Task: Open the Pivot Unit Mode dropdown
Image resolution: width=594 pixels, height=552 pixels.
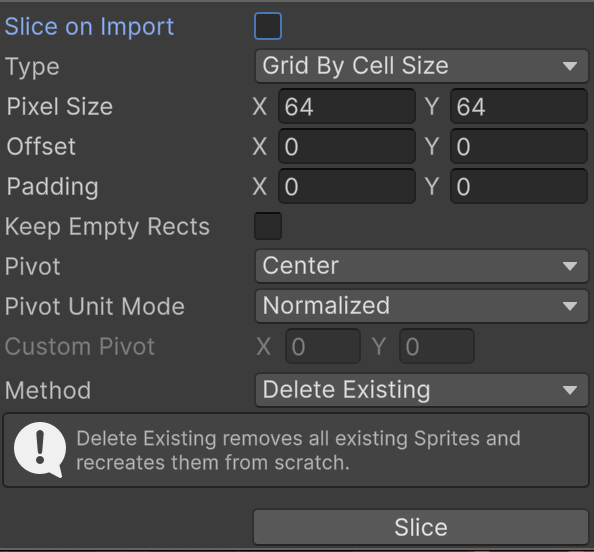Action: (x=422, y=306)
